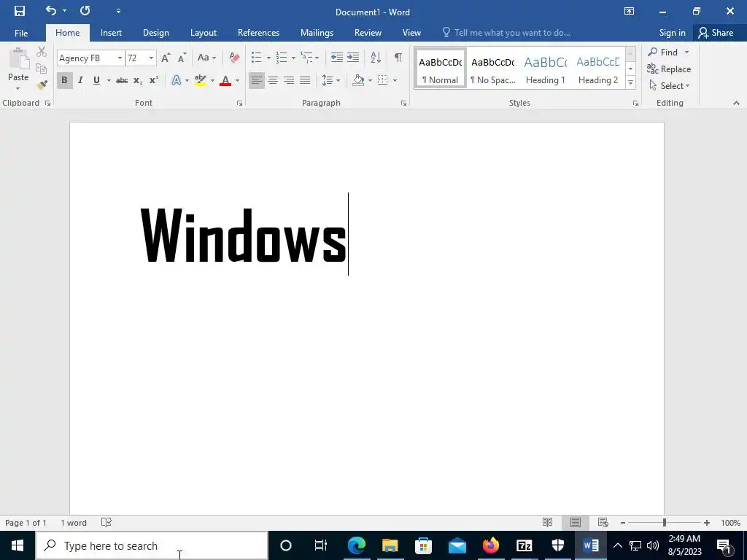Toggle Strikethrough formatting
The image size is (747, 560).
pos(122,80)
